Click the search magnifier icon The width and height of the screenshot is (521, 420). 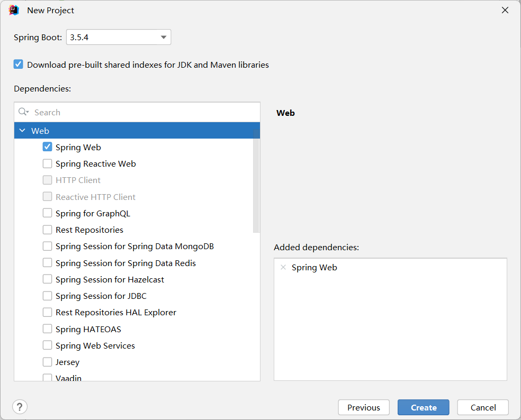click(x=23, y=112)
